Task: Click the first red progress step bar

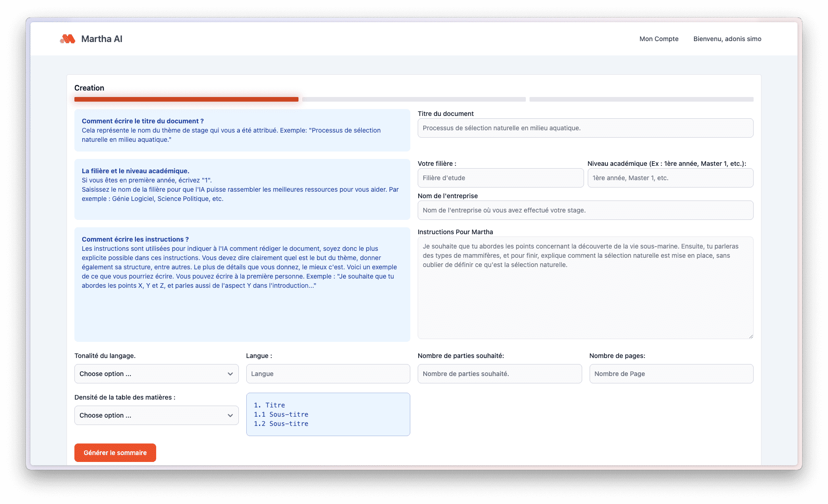Action: coord(186,99)
